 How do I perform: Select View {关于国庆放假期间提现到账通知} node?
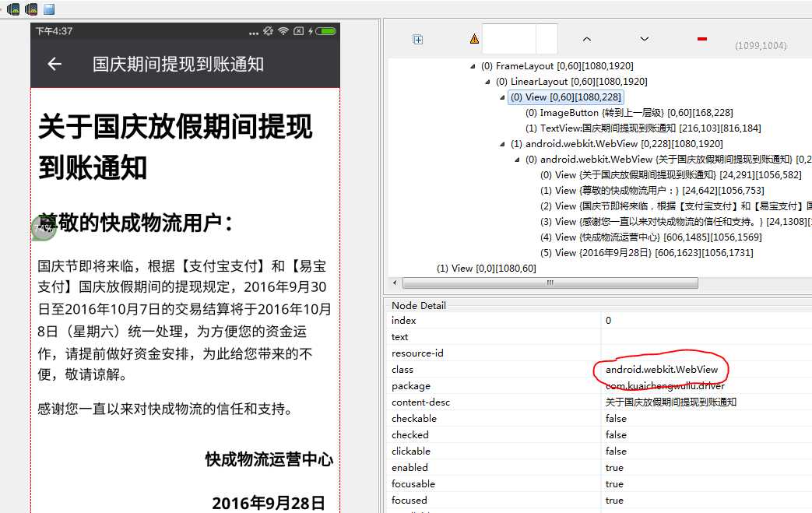point(670,175)
